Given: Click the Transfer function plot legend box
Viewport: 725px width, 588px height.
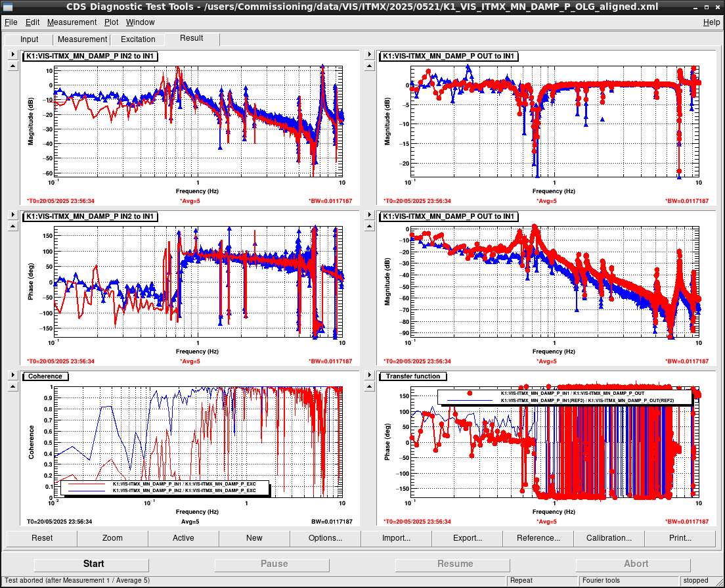Looking at the screenshot, I should pos(565,397).
